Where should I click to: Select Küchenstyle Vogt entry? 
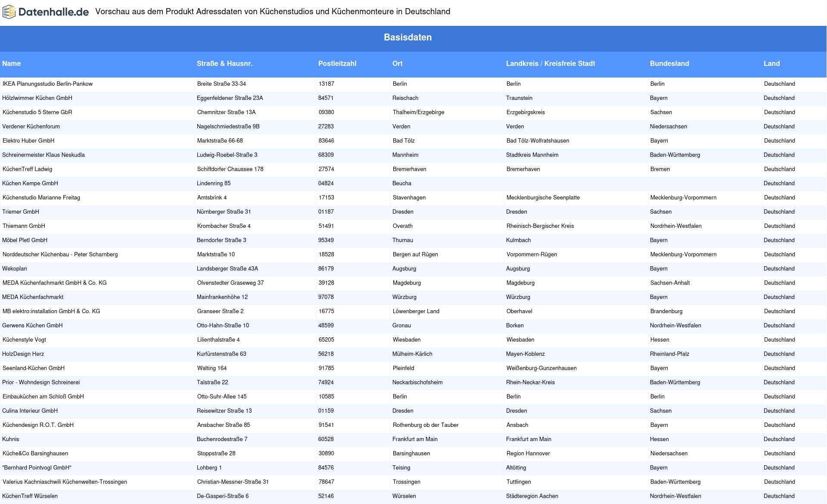coord(24,340)
